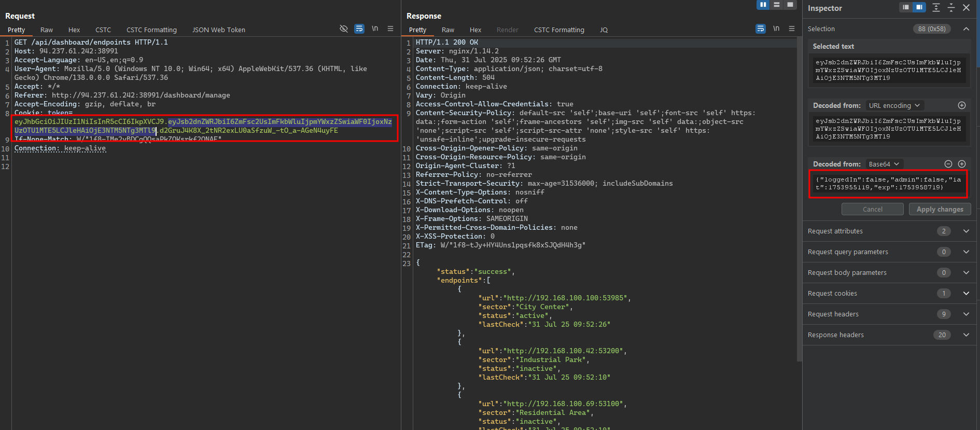Click the decoded Base64 JSON text field
The image size is (980, 430).
click(x=888, y=184)
